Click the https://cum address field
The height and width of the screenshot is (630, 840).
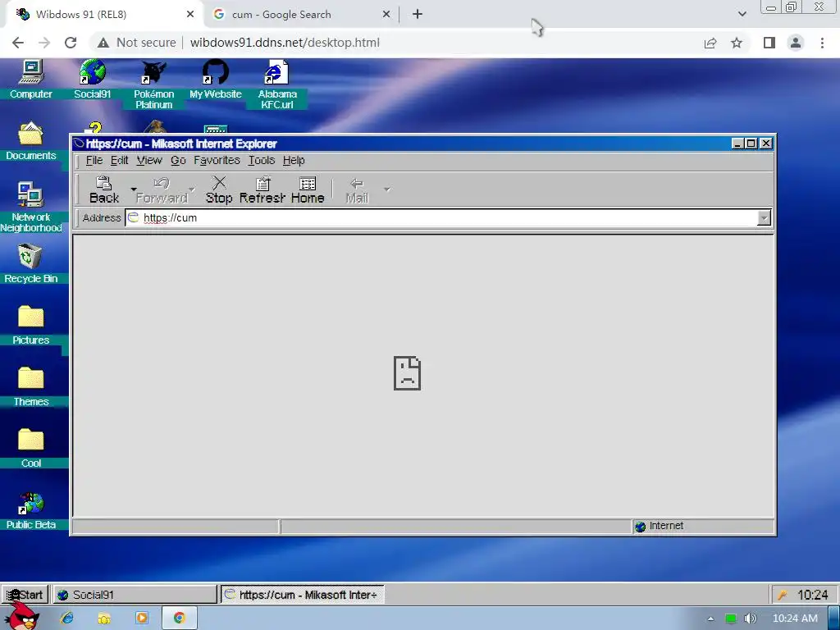(x=441, y=217)
